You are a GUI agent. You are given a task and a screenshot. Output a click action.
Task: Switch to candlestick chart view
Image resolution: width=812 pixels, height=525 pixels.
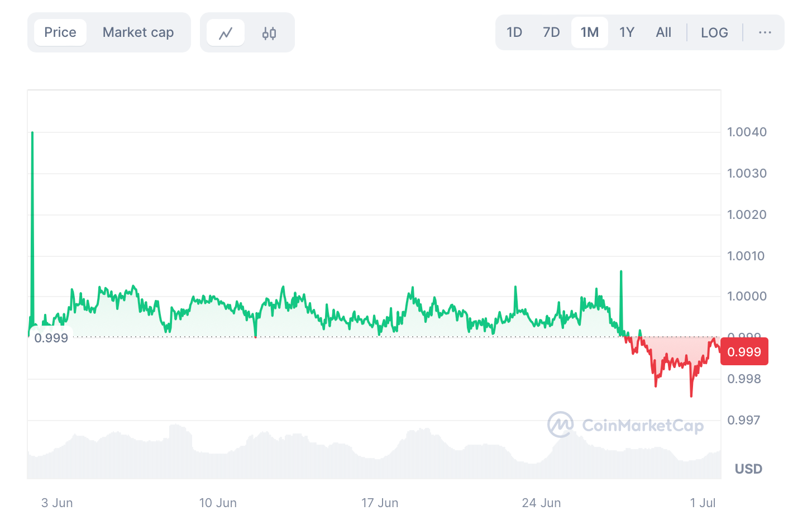tap(269, 32)
